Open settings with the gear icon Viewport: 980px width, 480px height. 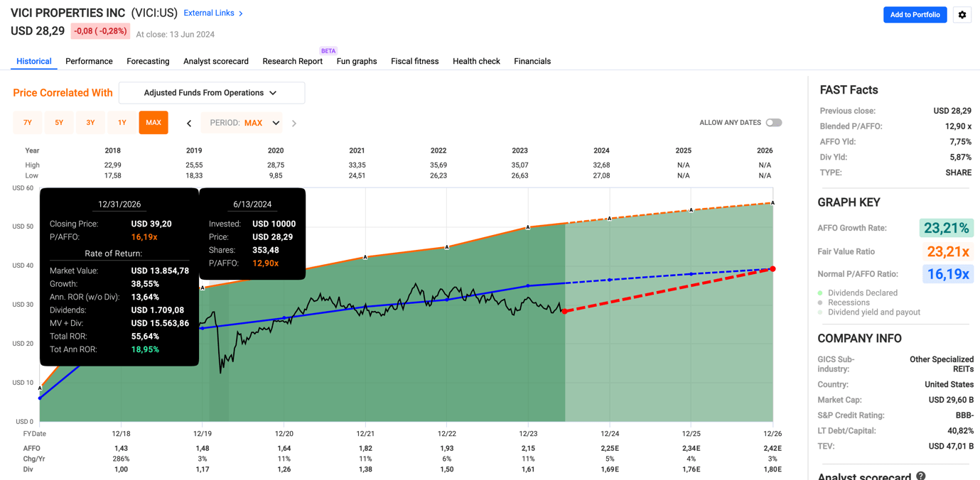[x=962, y=14]
